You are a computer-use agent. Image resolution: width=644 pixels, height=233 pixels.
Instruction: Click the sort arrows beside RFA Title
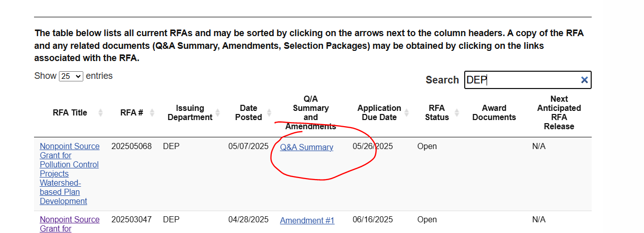101,112
